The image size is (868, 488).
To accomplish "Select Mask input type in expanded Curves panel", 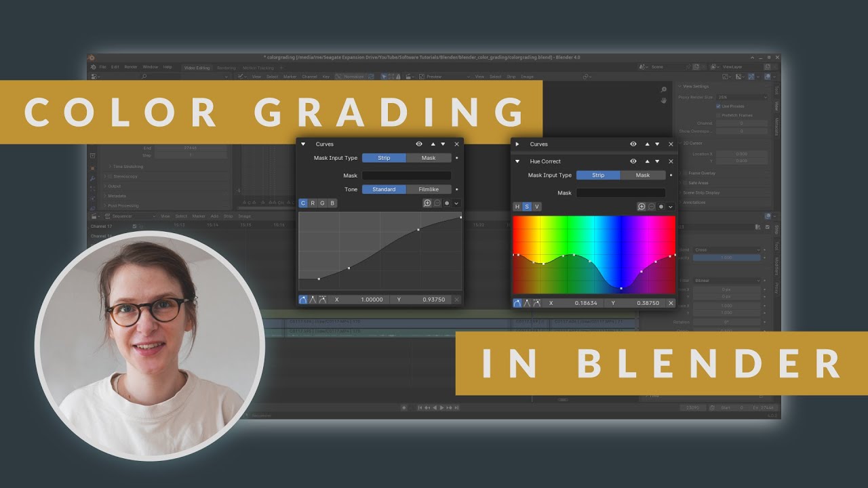I will coord(429,158).
